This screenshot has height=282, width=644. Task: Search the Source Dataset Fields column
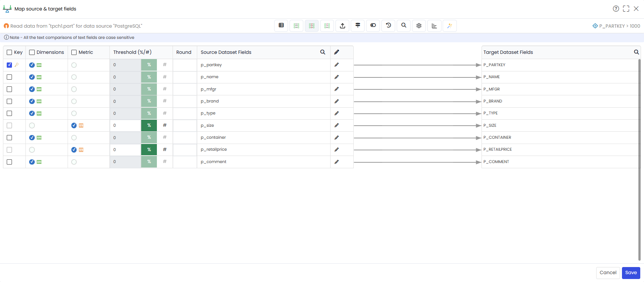pyautogui.click(x=323, y=52)
